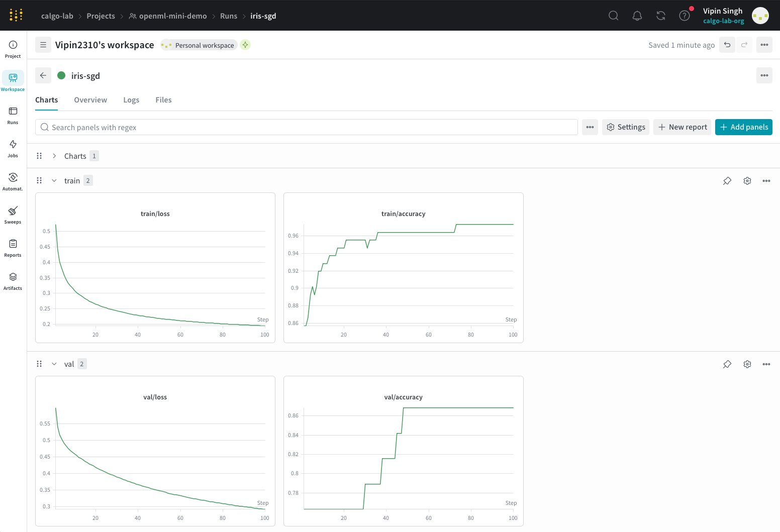
Task: Open workspace Settings button
Action: (626, 127)
